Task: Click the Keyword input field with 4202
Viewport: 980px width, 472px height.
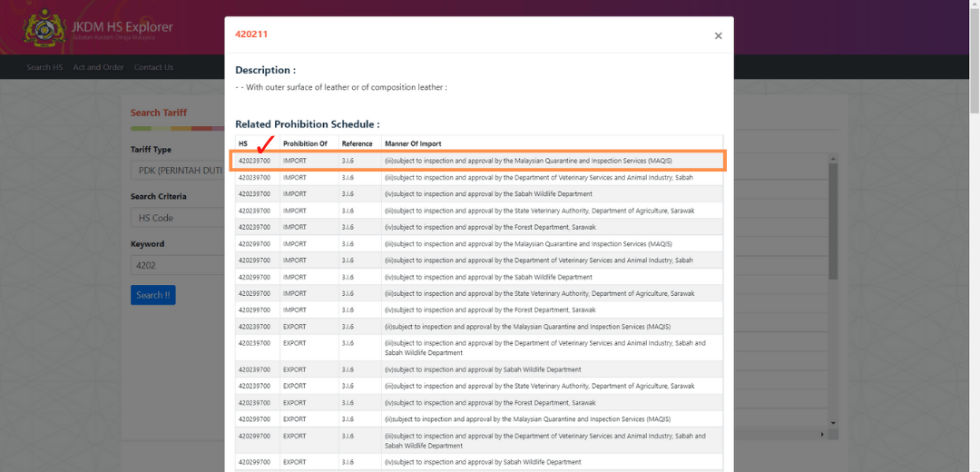Action: click(x=178, y=265)
